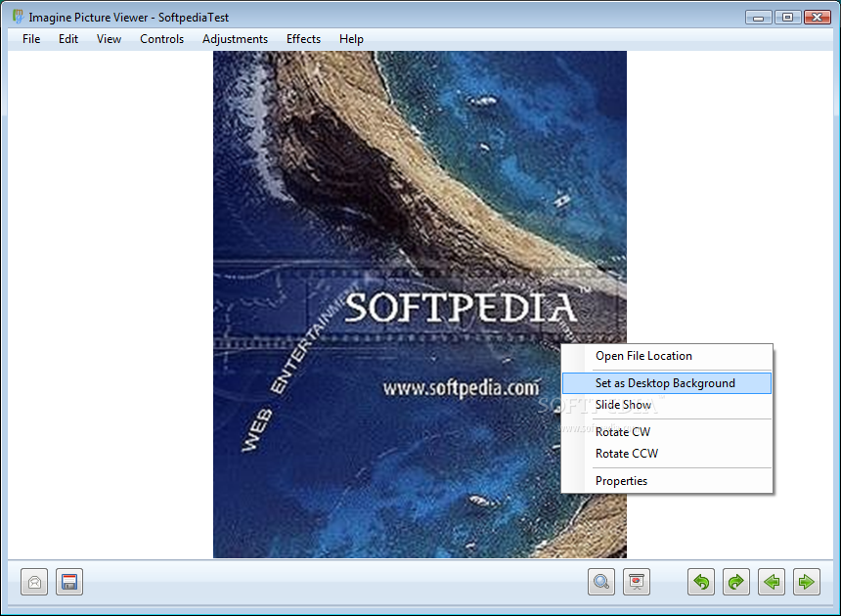Click the magnifier zoom icon
Image resolution: width=841 pixels, height=616 pixels.
(601, 582)
